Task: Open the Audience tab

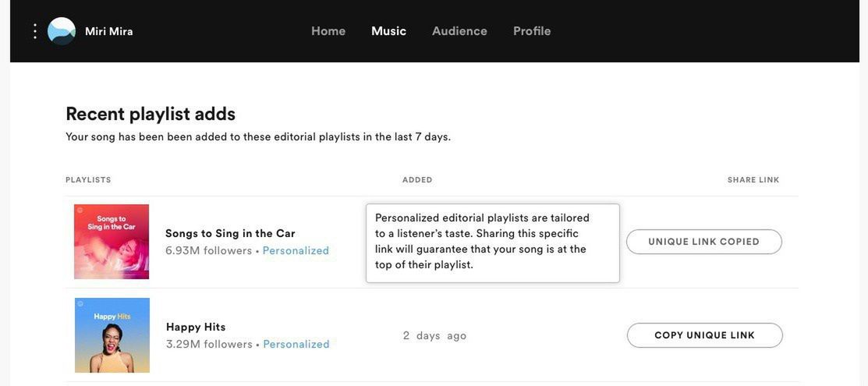Action: click(x=459, y=31)
